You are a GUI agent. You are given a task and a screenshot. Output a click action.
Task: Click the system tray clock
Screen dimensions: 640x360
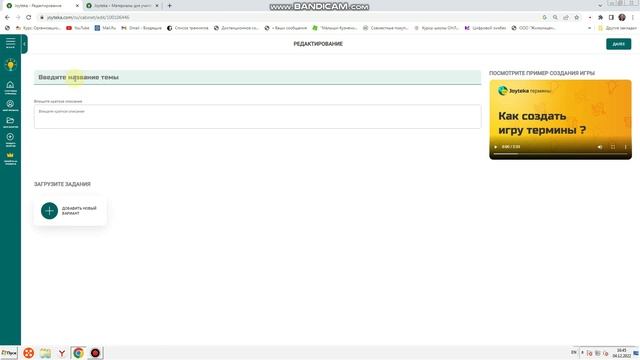[x=621, y=353]
